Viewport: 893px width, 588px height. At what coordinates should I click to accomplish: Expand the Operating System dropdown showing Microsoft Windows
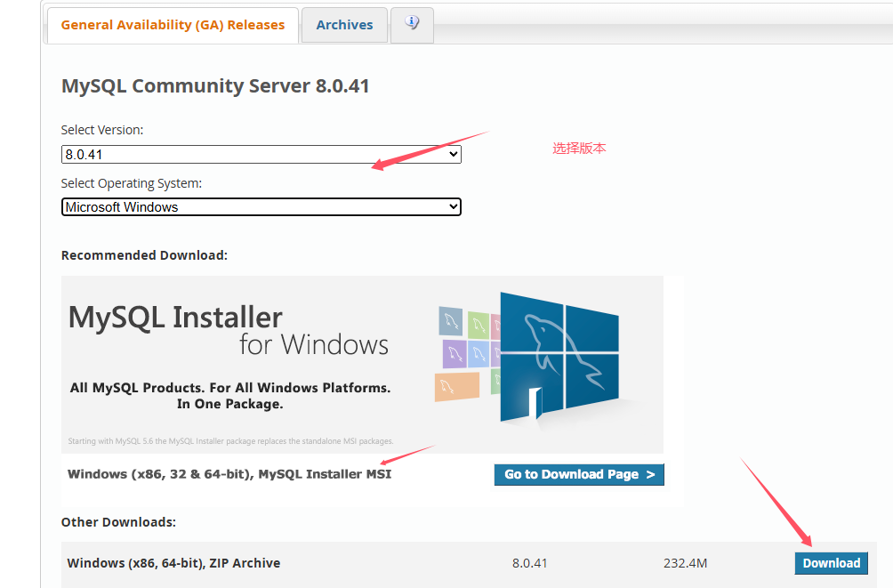coord(261,207)
